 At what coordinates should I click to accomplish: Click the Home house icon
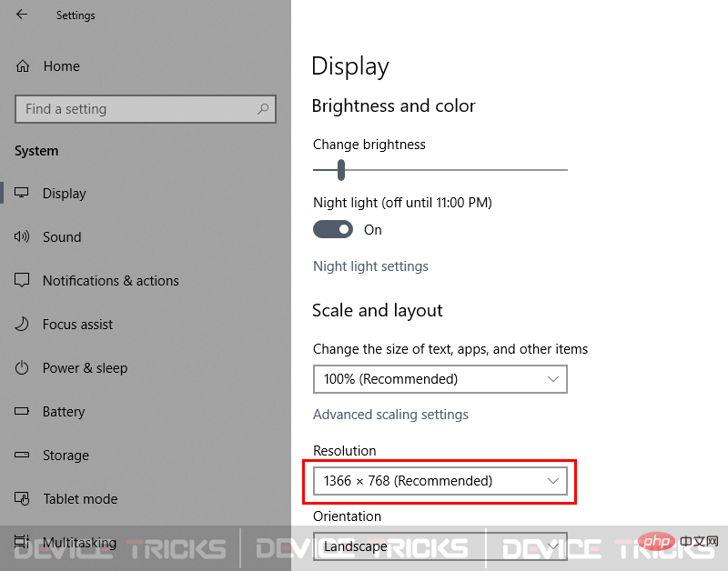(x=22, y=66)
